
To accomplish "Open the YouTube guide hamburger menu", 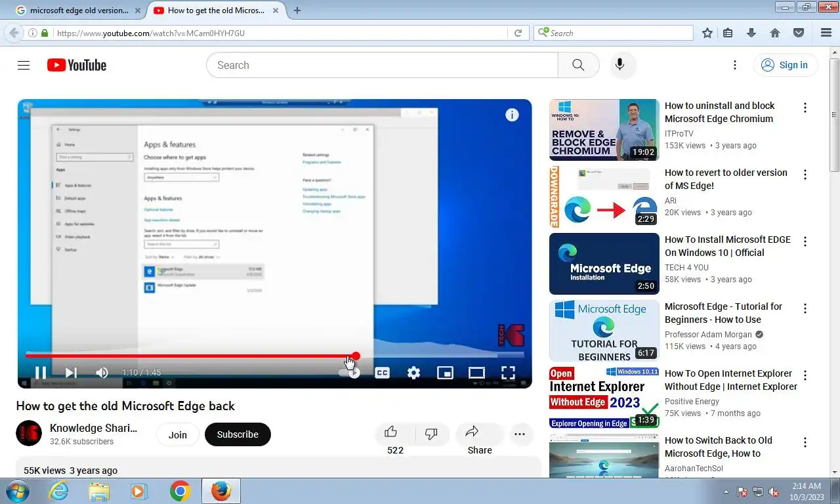I will pyautogui.click(x=24, y=65).
